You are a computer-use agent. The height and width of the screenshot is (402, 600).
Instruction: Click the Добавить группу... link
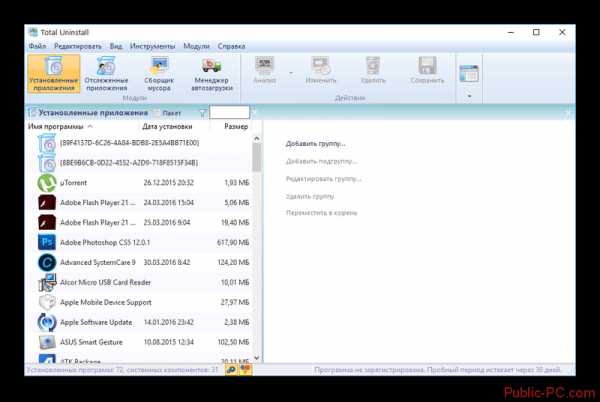315,144
